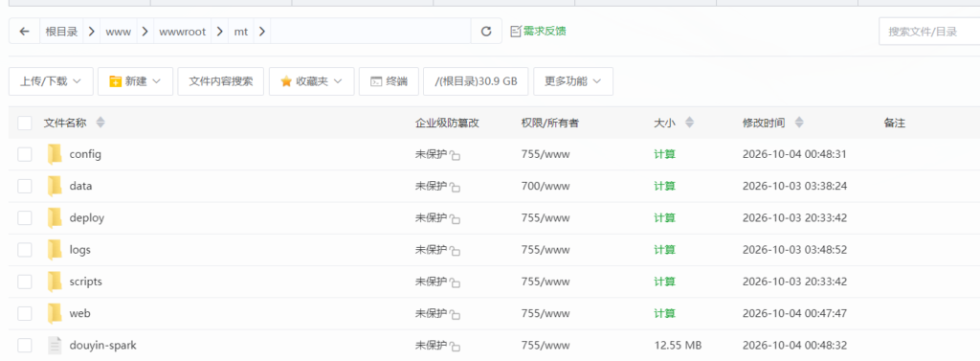Click the 文件内容搜索 button
This screenshot has height=361, width=980.
[x=221, y=81]
